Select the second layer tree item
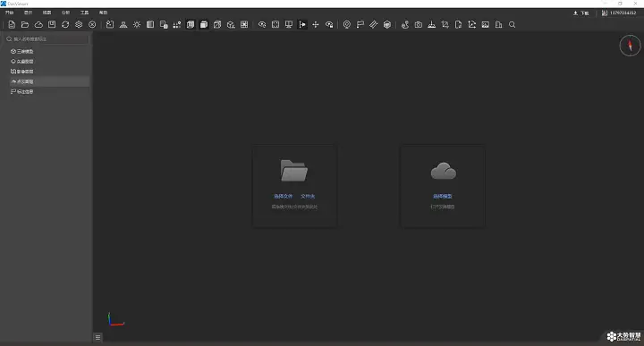 pyautogui.click(x=22, y=61)
